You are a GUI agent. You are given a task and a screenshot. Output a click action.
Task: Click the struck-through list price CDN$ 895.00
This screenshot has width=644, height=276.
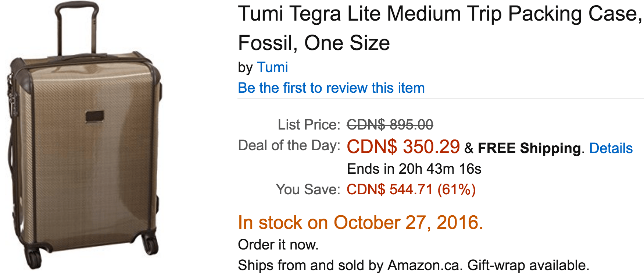click(390, 125)
